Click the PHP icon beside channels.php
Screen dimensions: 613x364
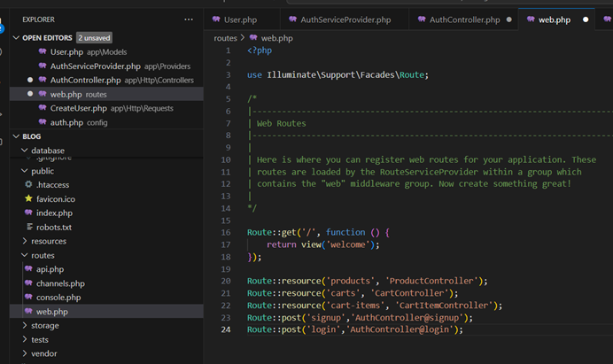click(x=28, y=283)
